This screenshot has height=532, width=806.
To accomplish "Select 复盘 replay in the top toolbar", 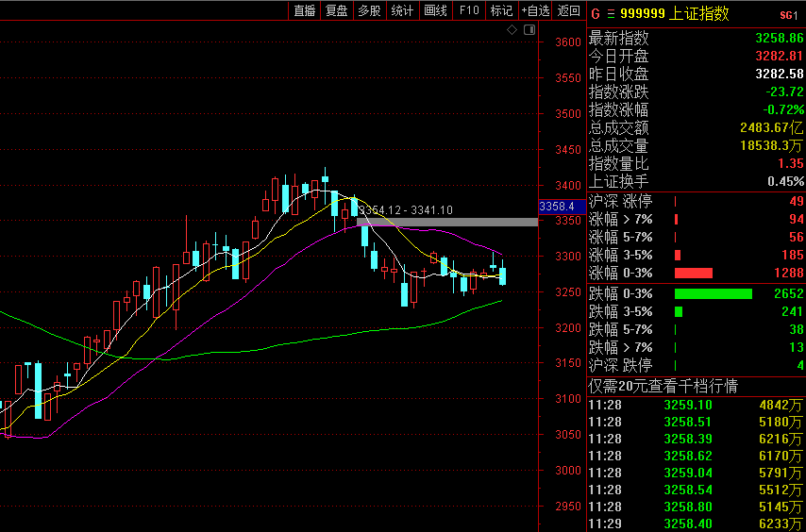I will pos(337,10).
